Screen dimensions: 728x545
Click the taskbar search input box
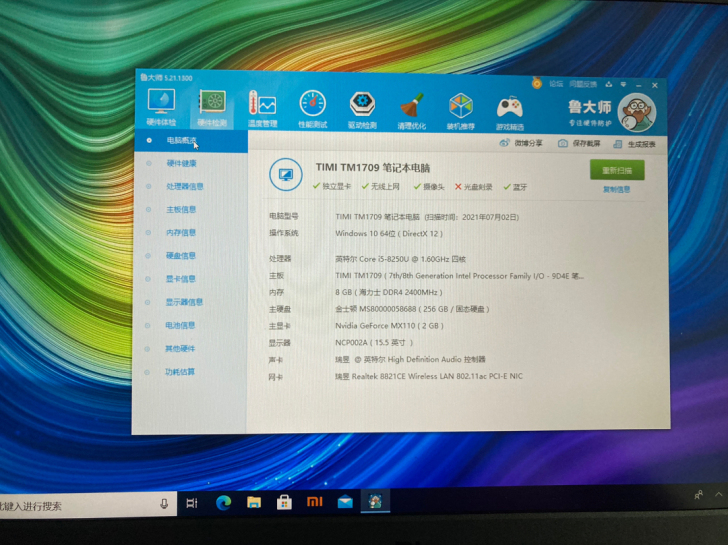(88, 505)
